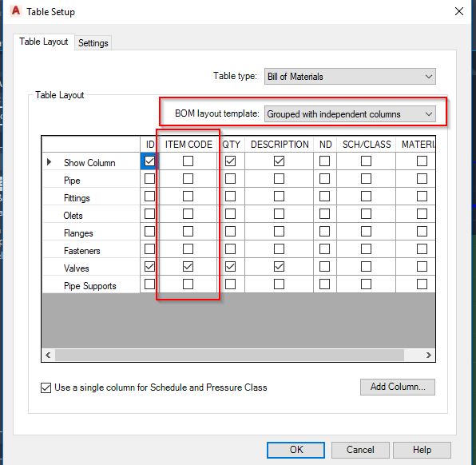The image size is (476, 465).
Task: Switch to the Settings tab
Action: point(93,43)
